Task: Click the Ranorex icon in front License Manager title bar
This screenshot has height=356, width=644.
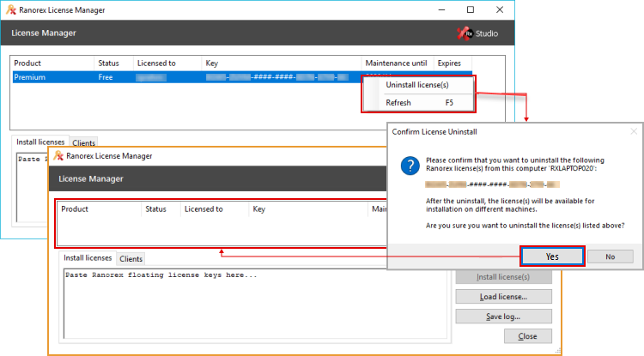Action: tap(58, 156)
